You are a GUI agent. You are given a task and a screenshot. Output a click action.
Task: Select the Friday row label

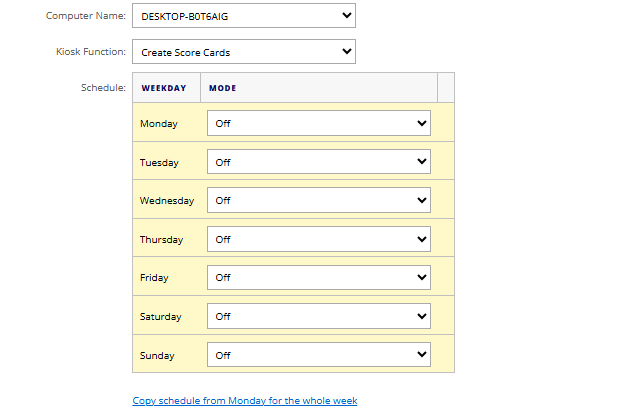(x=155, y=278)
